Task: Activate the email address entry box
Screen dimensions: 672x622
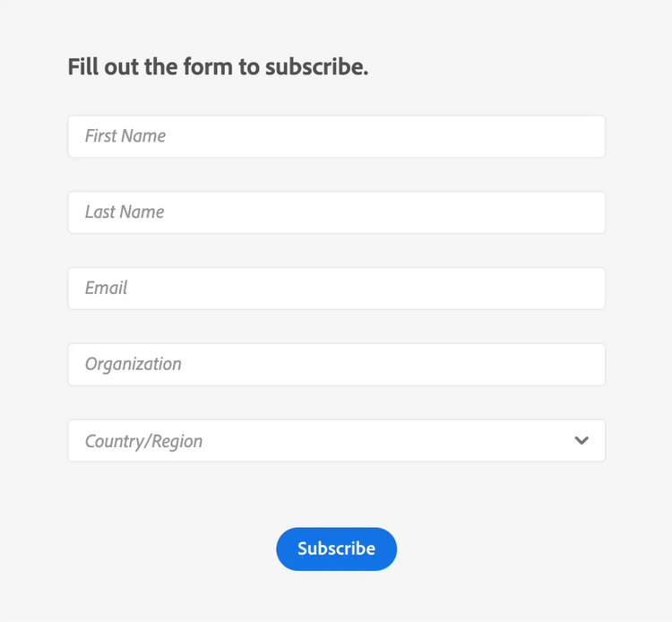Action: (x=336, y=289)
